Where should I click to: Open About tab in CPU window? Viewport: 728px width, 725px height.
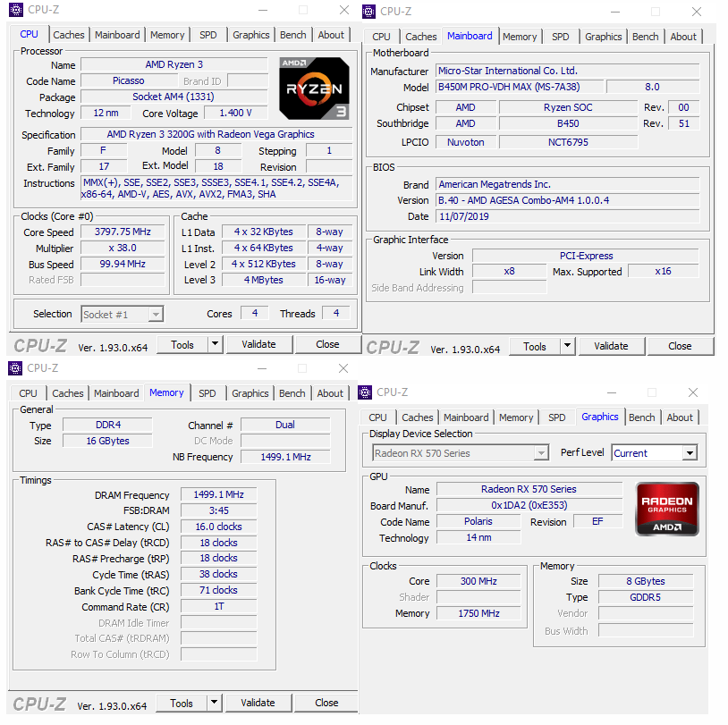tap(331, 35)
